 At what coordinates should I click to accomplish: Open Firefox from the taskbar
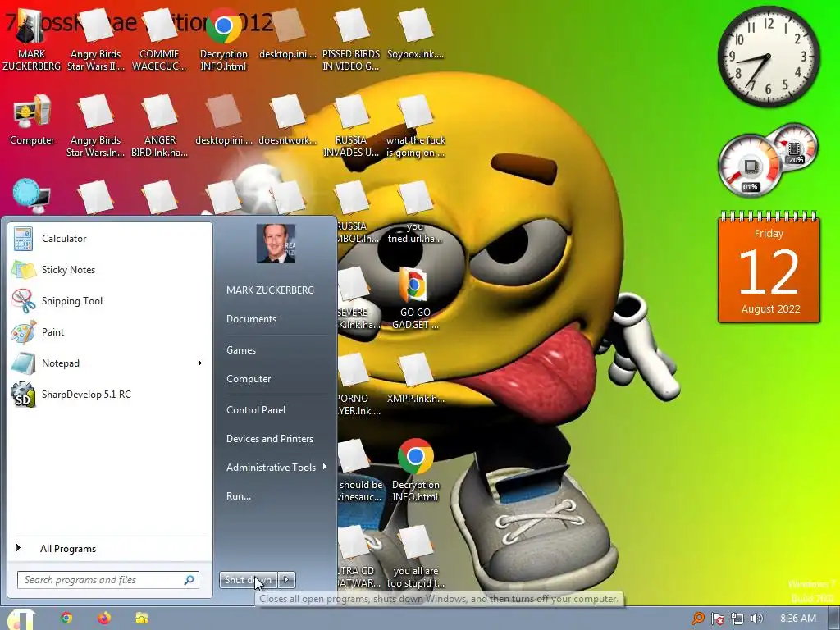104,619
